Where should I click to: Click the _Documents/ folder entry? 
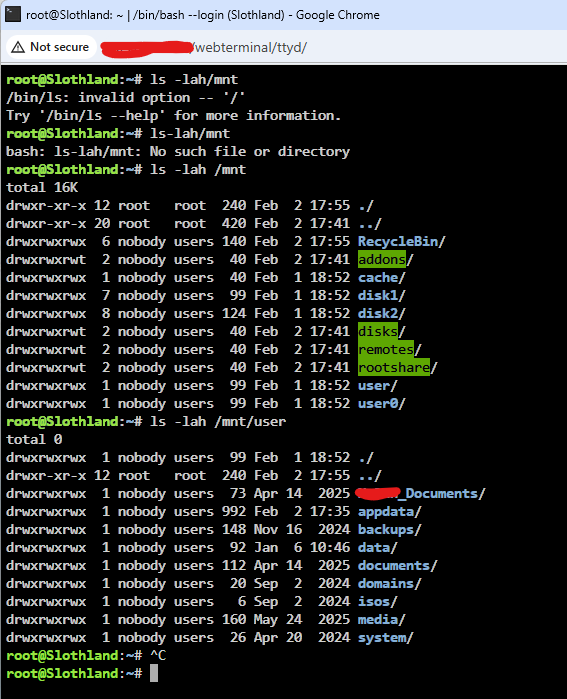click(420, 493)
